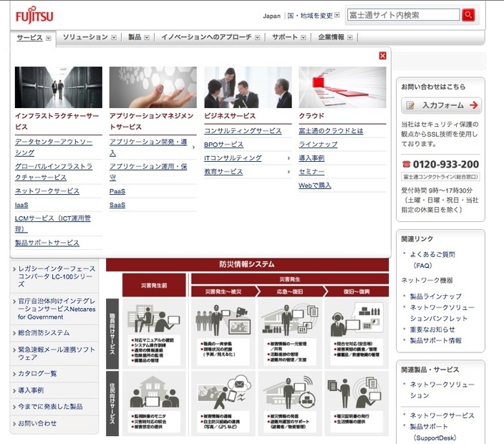Open the セミナー link
Screen dimensions: 504x444
311,172
